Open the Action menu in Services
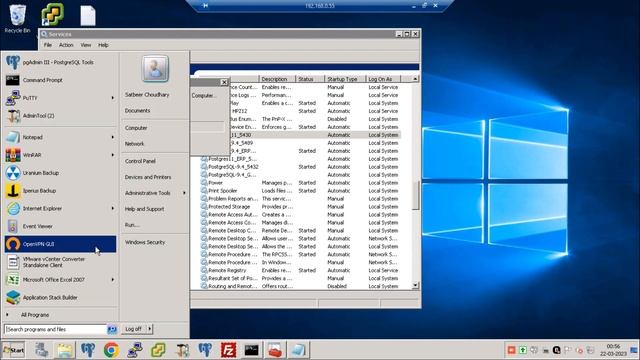 point(66,45)
